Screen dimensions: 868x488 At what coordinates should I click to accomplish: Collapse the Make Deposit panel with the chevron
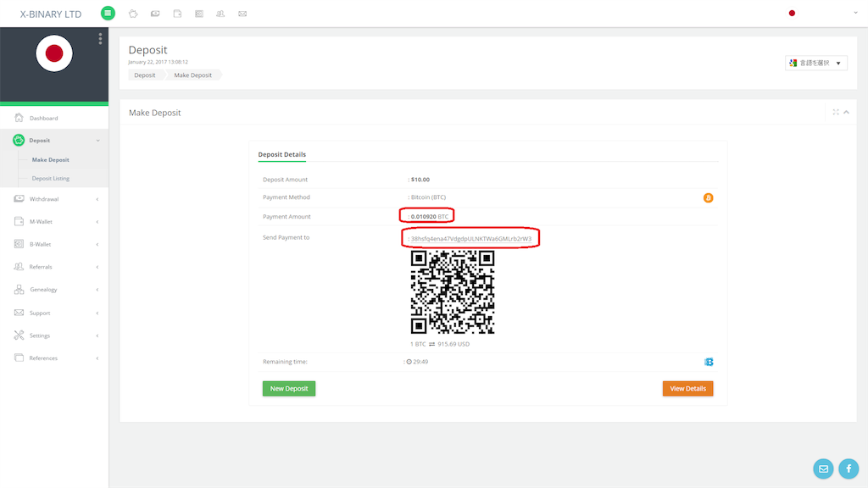(x=847, y=113)
